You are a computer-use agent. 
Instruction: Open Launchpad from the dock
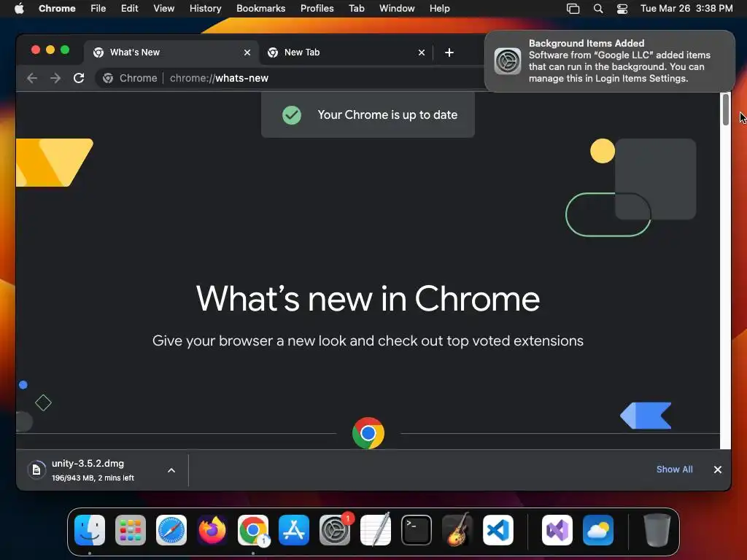pos(131,530)
